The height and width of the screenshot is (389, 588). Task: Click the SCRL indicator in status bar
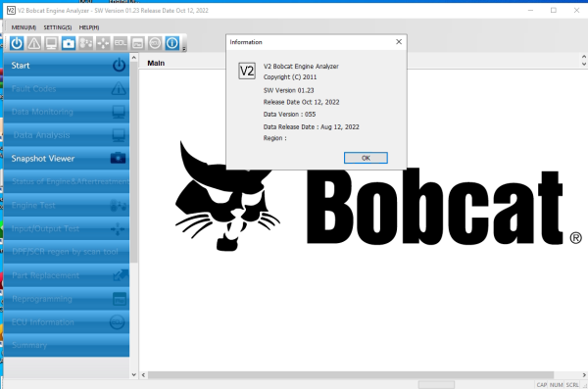pos(572,385)
